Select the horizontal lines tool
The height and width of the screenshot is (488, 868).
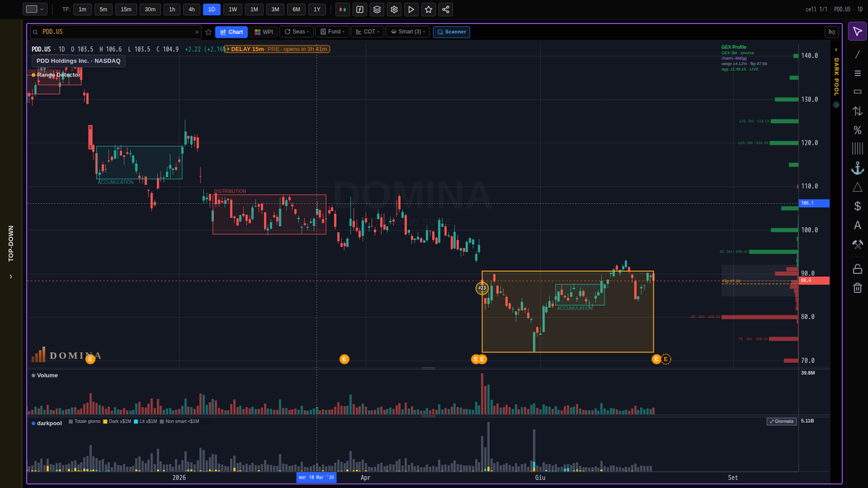[857, 73]
